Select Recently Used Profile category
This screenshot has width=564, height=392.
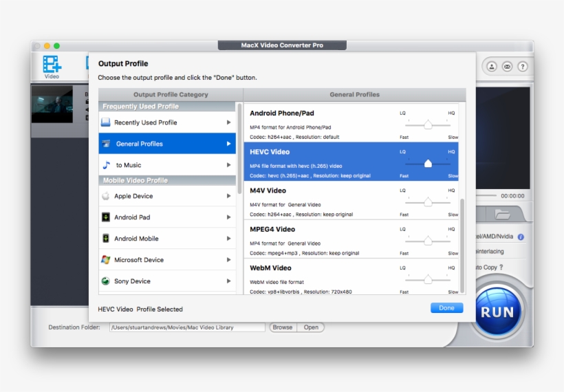(167, 122)
